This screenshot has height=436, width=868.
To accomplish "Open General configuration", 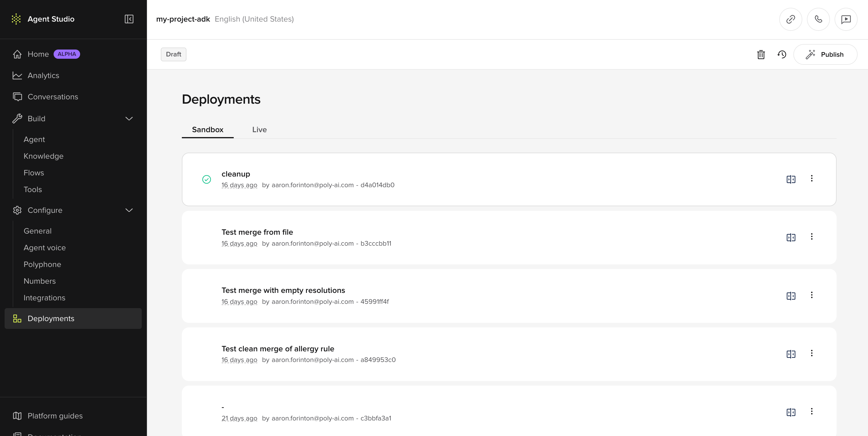I will pyautogui.click(x=37, y=231).
